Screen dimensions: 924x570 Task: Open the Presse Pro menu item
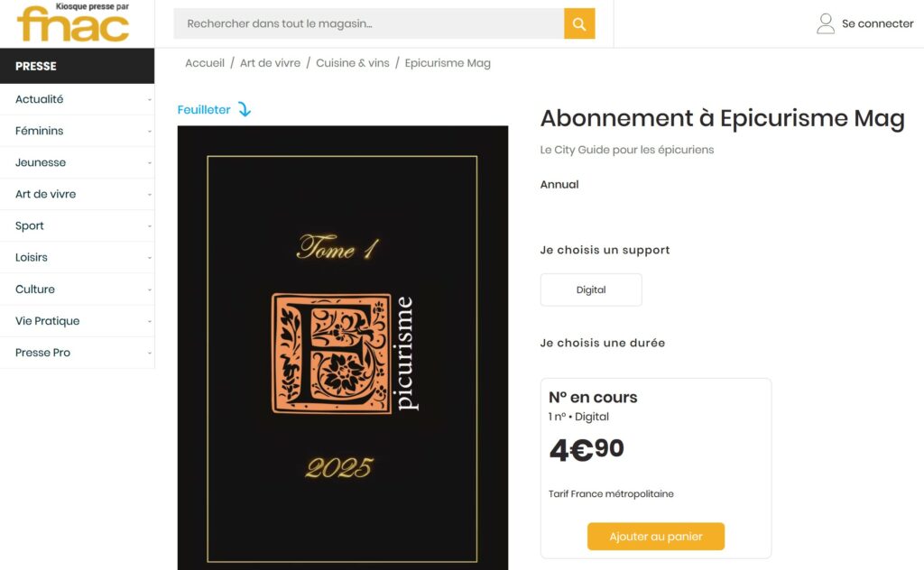point(42,353)
